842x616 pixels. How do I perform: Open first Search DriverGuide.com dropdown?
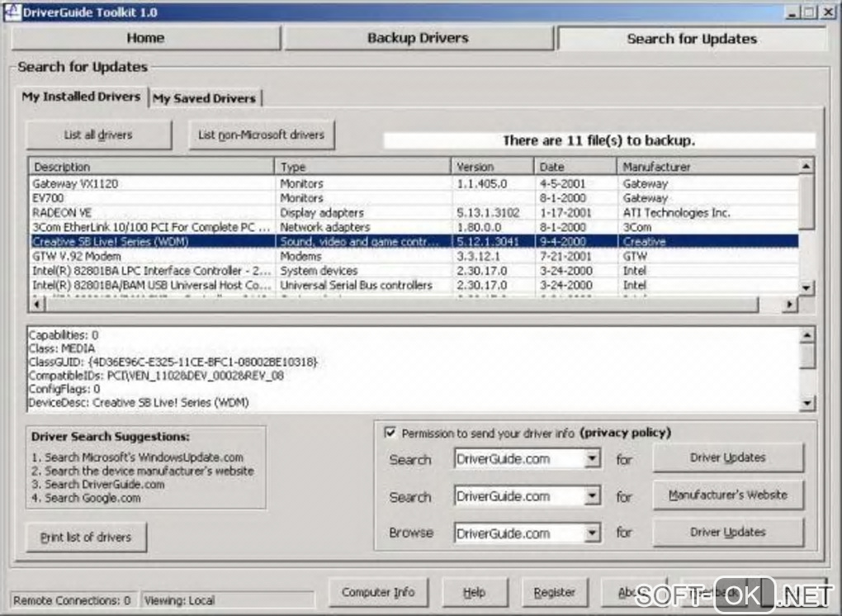[592, 458]
